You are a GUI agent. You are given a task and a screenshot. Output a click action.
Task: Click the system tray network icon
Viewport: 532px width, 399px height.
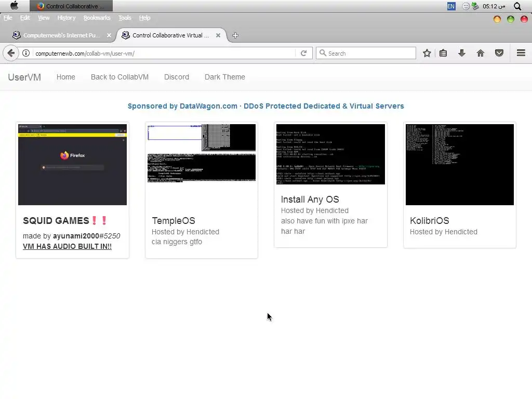point(475,6)
